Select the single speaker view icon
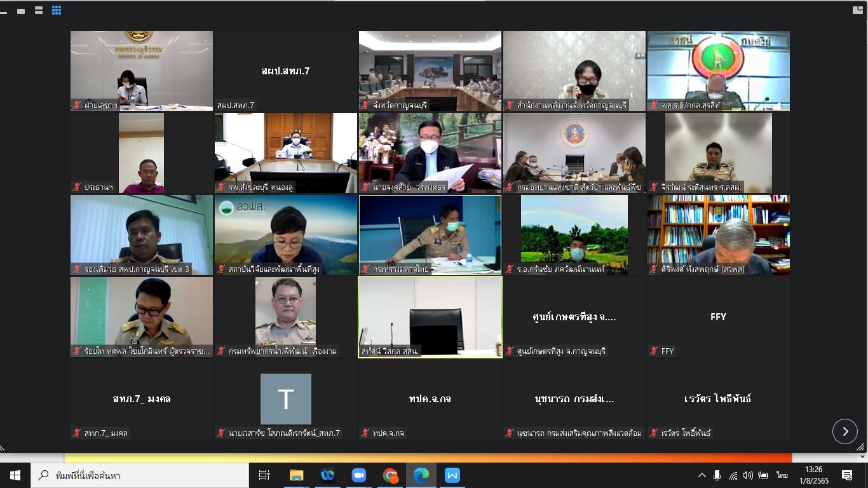 21,10
